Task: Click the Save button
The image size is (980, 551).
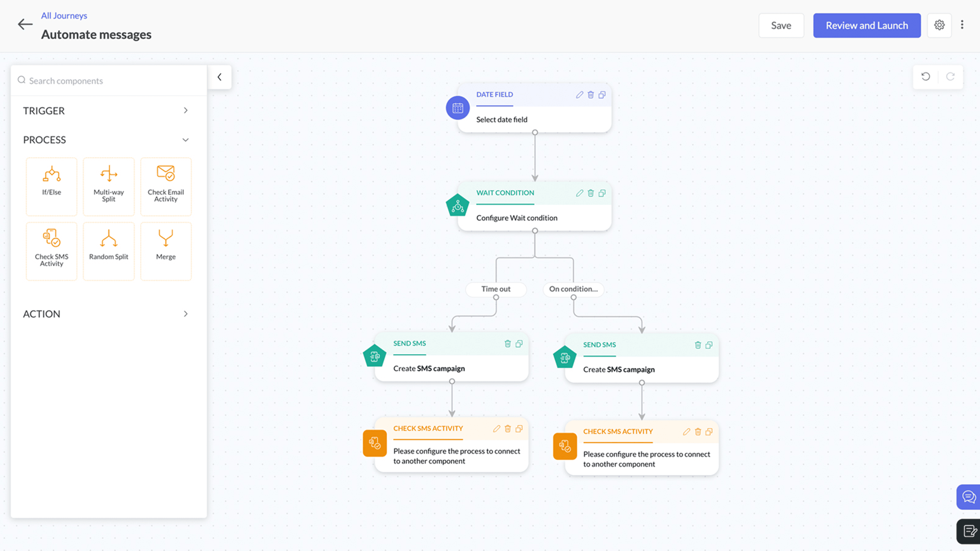Action: coord(781,26)
